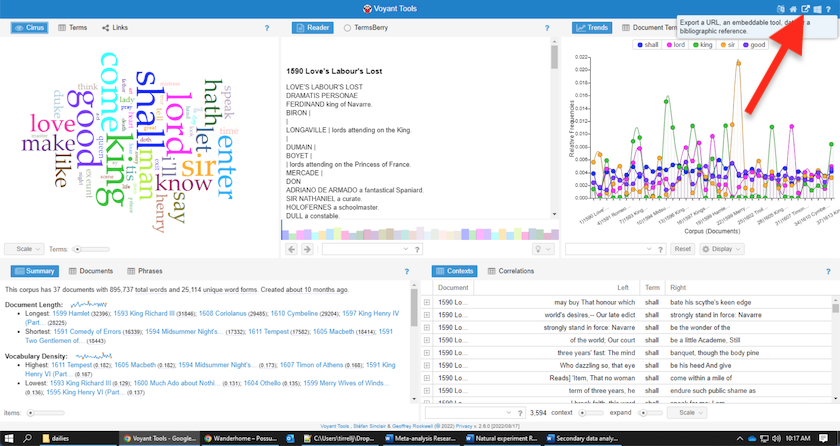
Task: Click the volume icon in system tray
Action: click(x=776, y=439)
